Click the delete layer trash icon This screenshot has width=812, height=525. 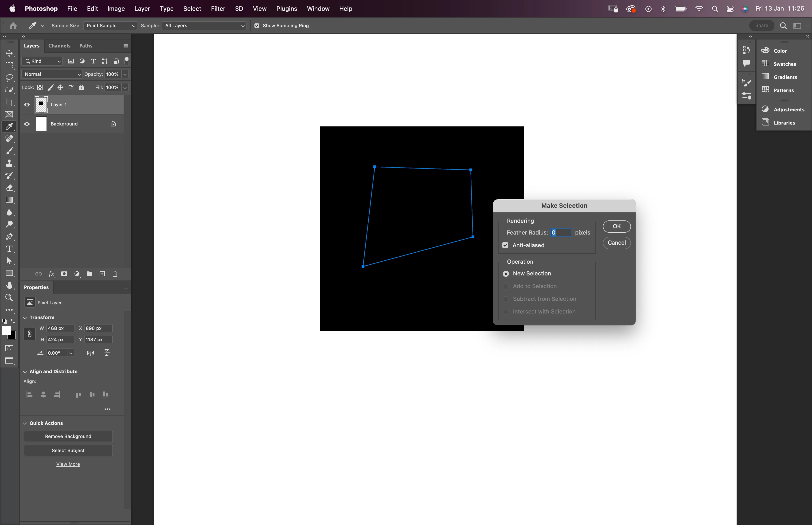tap(115, 274)
